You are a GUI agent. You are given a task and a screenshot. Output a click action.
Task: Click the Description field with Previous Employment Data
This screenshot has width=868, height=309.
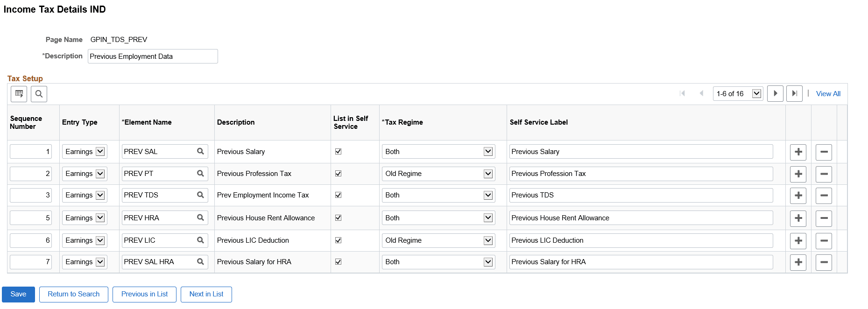(153, 56)
